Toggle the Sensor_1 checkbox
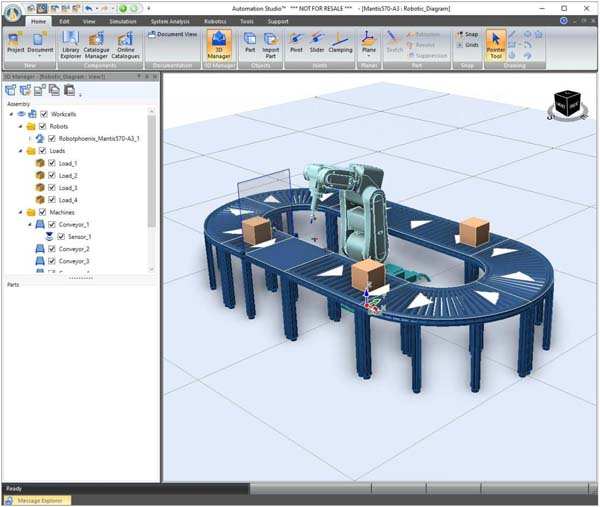The image size is (600, 507). pos(61,237)
